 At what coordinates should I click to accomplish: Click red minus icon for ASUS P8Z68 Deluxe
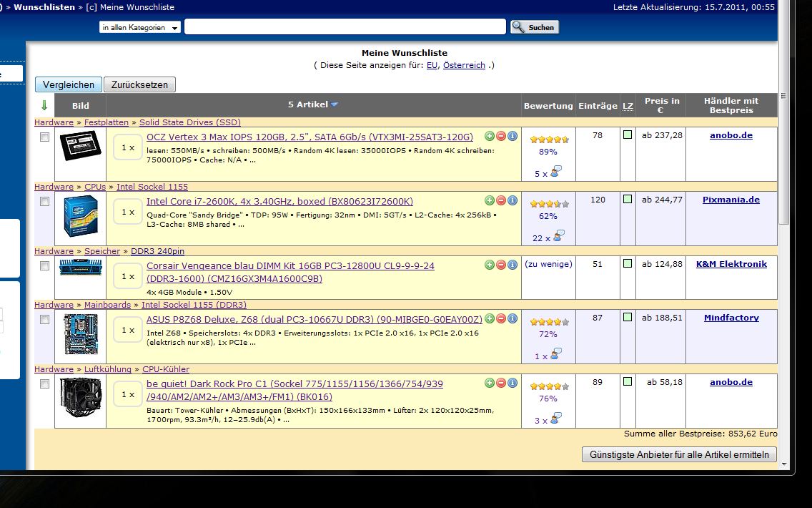tap(501, 319)
